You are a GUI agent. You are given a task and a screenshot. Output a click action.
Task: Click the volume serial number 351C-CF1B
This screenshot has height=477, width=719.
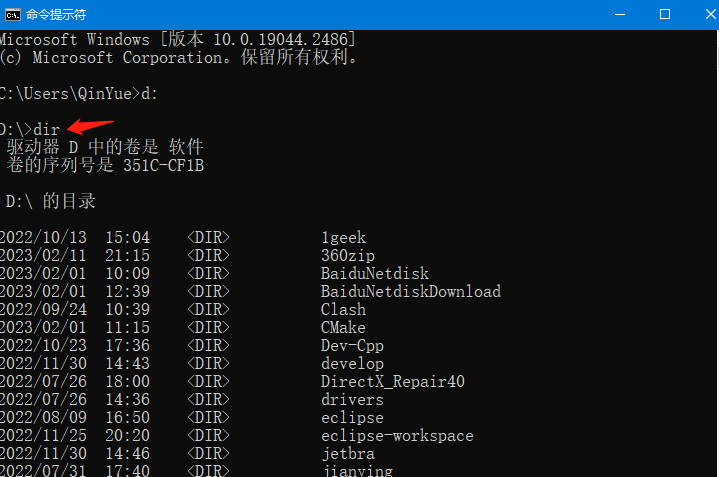[x=163, y=165]
